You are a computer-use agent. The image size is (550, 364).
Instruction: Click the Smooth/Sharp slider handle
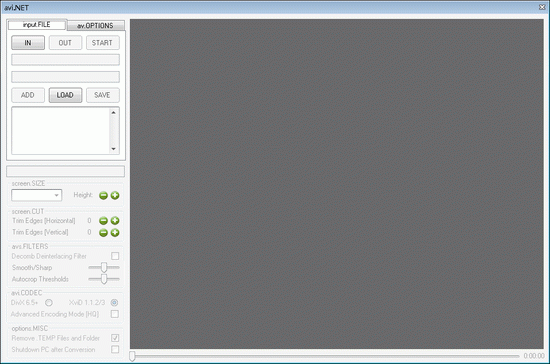[x=104, y=267]
